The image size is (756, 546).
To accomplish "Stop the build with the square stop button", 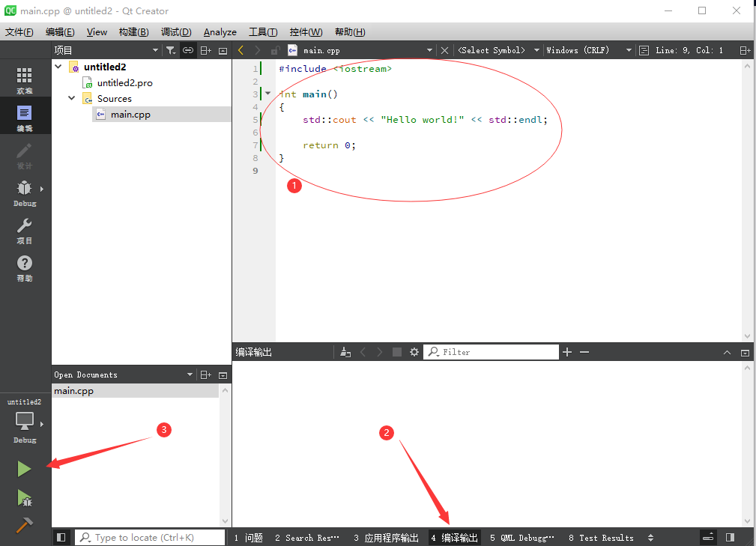I will pos(397,352).
